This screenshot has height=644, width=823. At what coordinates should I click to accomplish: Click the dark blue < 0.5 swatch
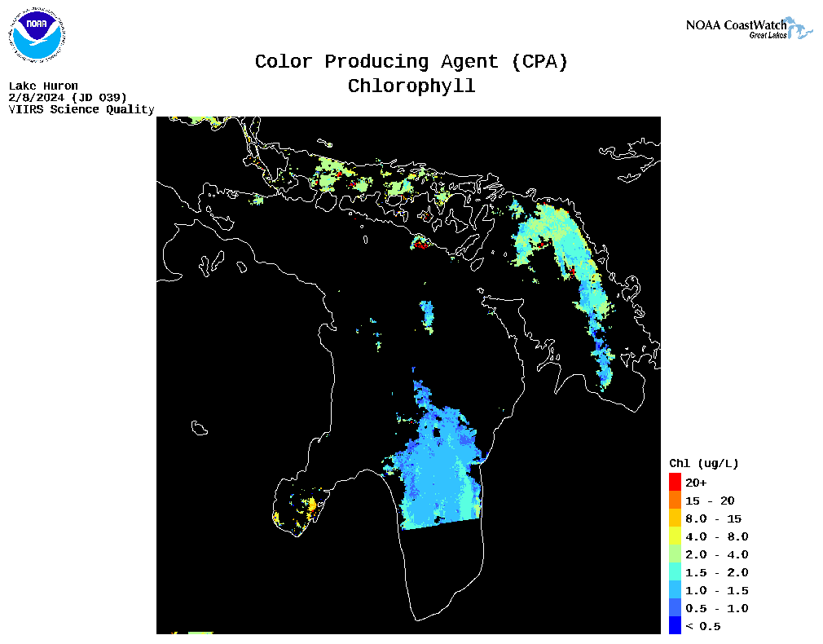pyautogui.click(x=675, y=625)
